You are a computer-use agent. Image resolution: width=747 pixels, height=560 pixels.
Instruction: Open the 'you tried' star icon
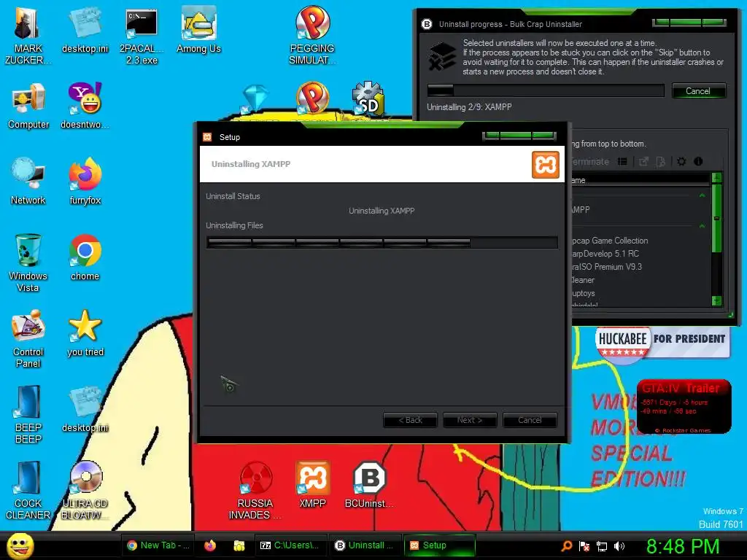pos(85,333)
